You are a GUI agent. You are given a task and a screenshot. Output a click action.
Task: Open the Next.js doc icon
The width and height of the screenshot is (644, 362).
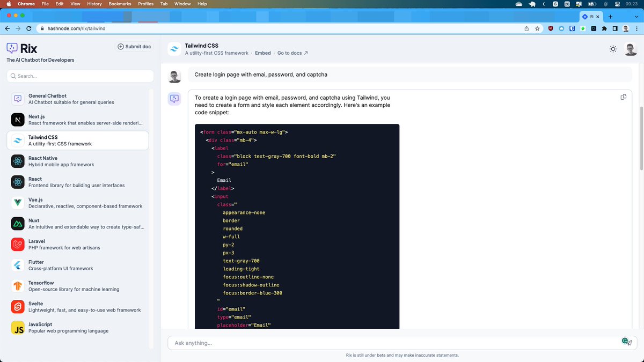(18, 120)
